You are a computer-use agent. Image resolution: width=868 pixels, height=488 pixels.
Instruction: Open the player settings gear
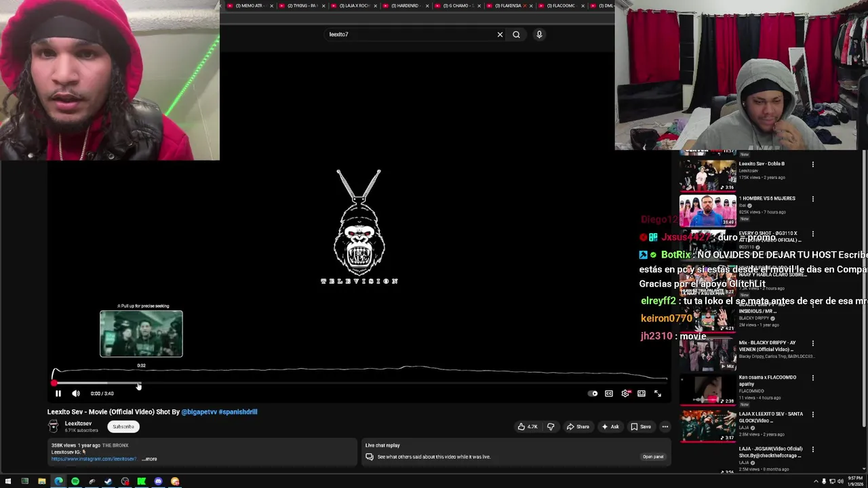[625, 393]
